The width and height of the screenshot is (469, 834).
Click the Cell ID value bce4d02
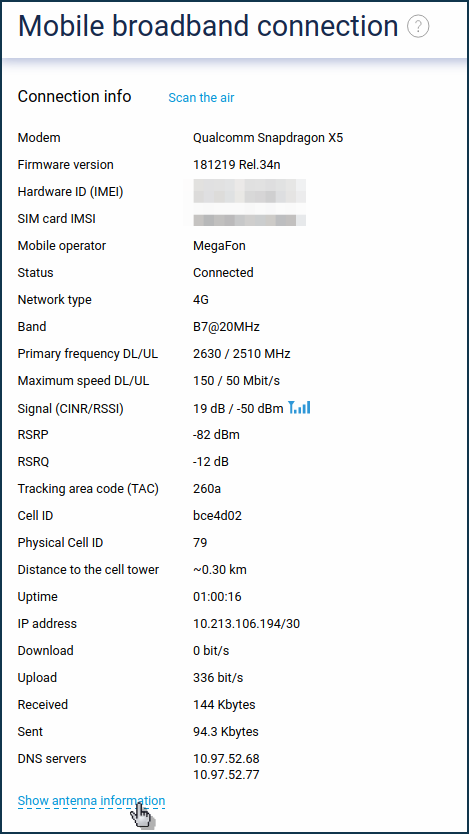[x=217, y=516]
